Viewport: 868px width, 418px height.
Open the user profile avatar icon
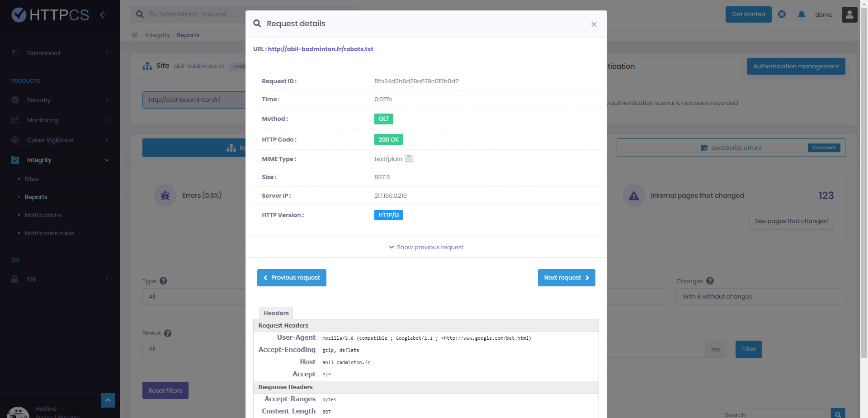coord(849,14)
